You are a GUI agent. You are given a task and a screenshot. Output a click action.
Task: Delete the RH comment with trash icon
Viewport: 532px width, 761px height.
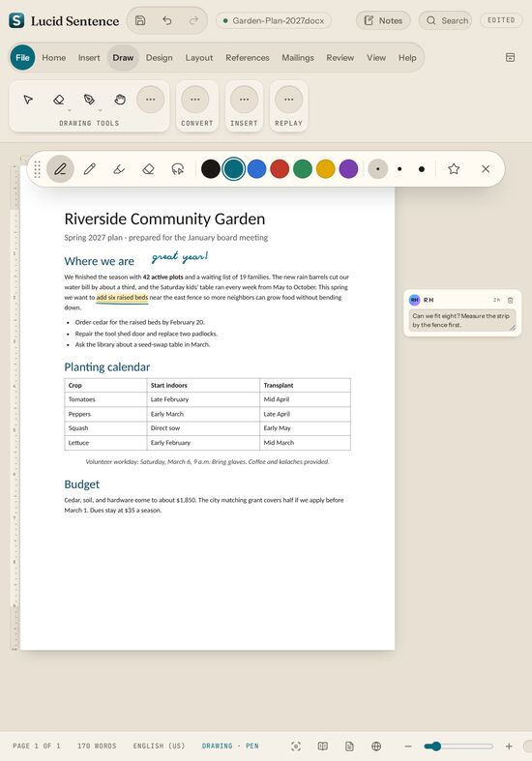pyautogui.click(x=510, y=300)
